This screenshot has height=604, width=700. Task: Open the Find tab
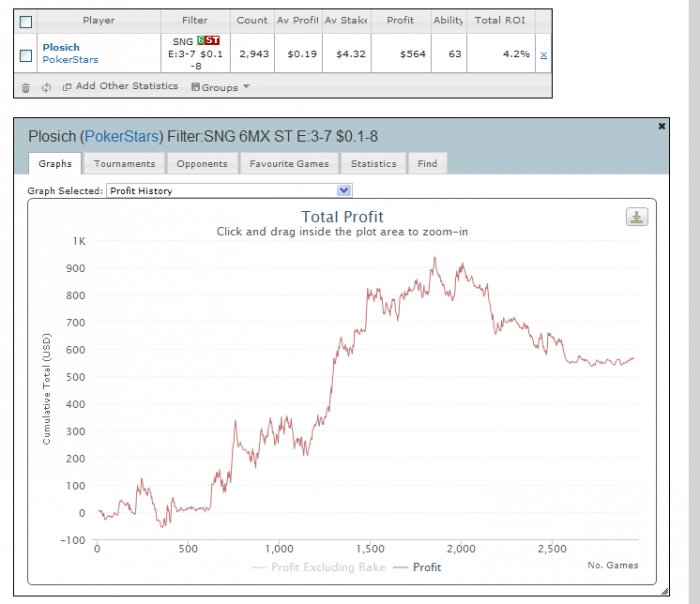[427, 163]
